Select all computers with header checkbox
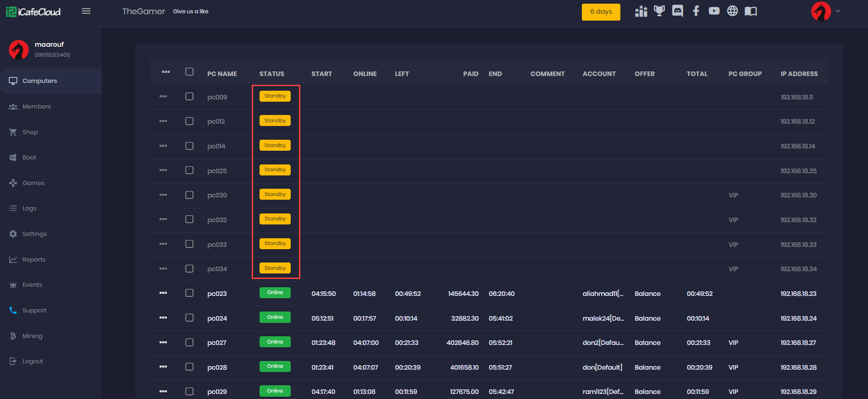The width and height of the screenshot is (868, 399). (x=189, y=72)
